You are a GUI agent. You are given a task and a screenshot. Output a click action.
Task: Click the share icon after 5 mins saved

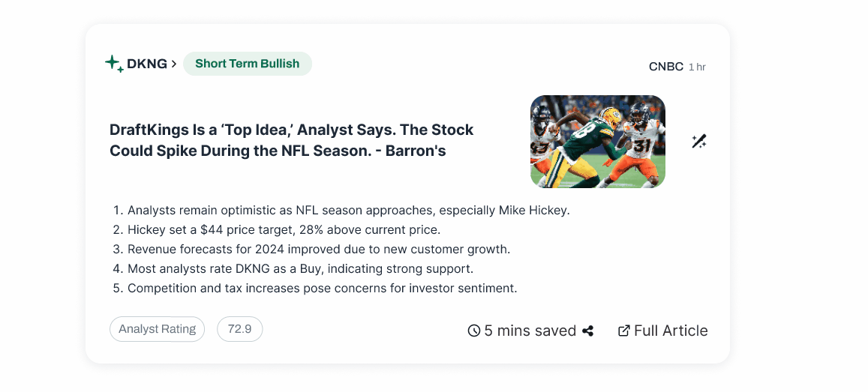tap(588, 331)
